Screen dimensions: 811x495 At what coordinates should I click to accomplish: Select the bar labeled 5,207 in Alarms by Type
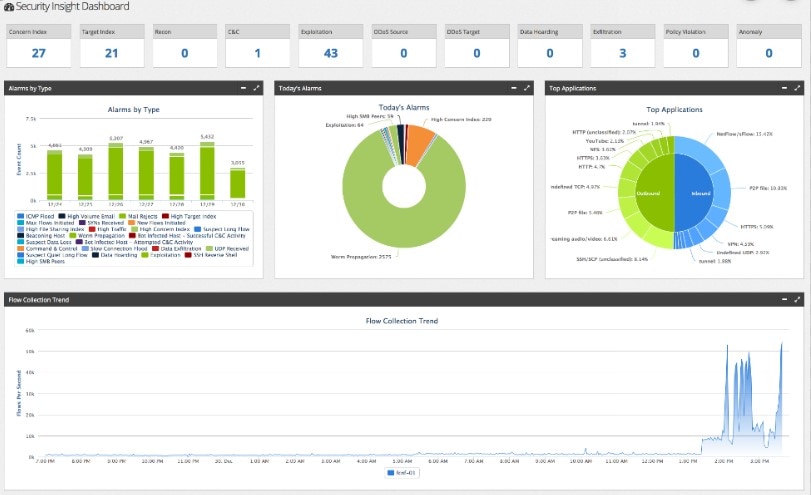pos(116,172)
